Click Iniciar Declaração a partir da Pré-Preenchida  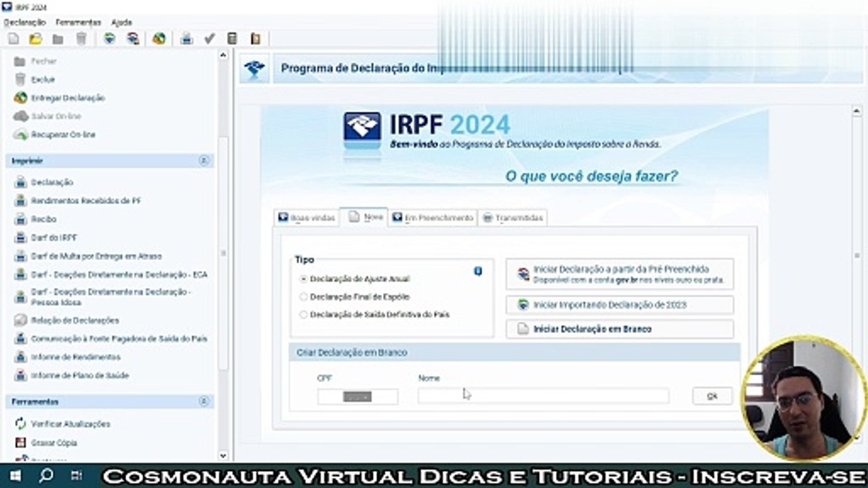[x=620, y=274]
